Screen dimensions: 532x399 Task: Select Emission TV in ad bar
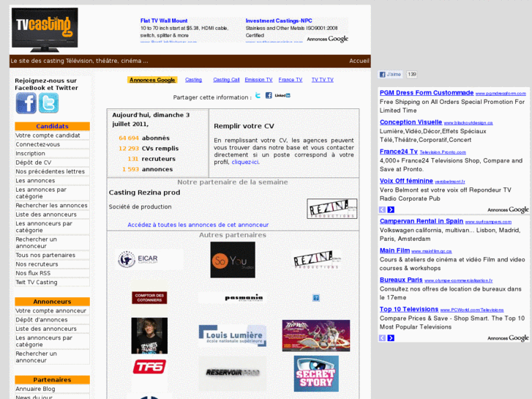click(258, 80)
